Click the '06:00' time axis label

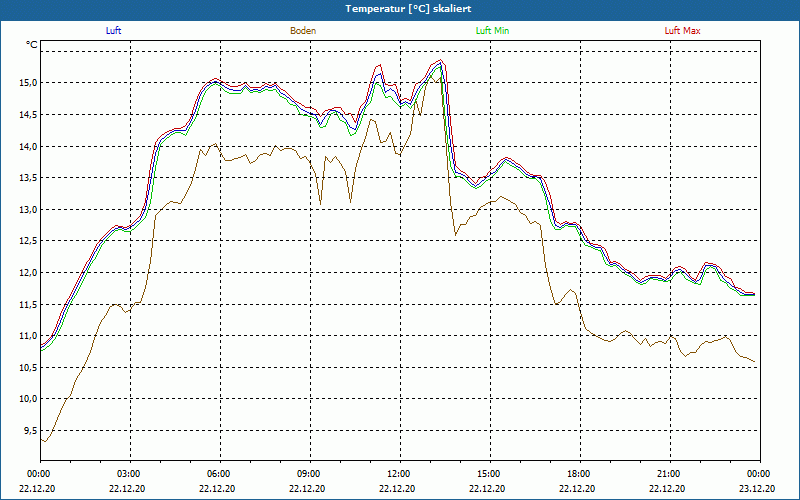220,474
